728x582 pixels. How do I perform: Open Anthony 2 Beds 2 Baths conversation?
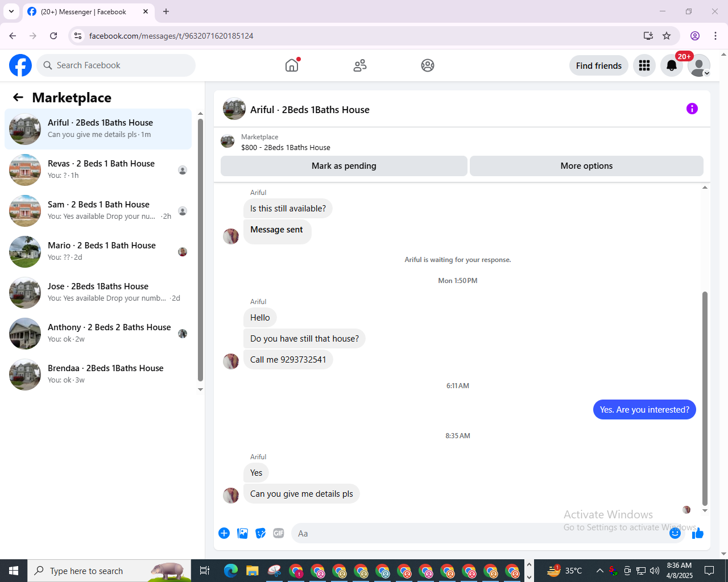(x=98, y=334)
